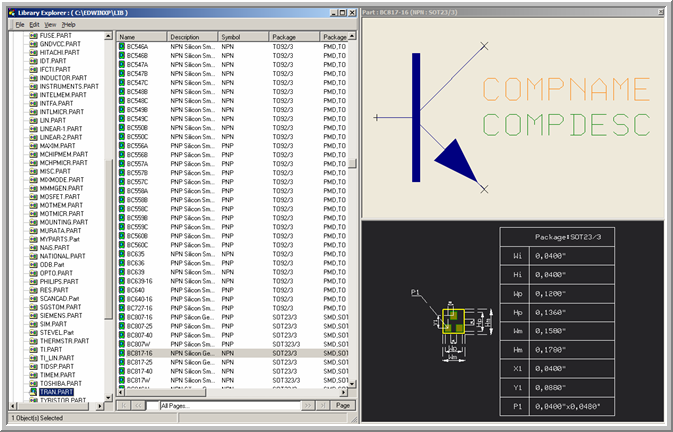Click the BC557A part icon
This screenshot has width=673, height=432.
coord(122,163)
